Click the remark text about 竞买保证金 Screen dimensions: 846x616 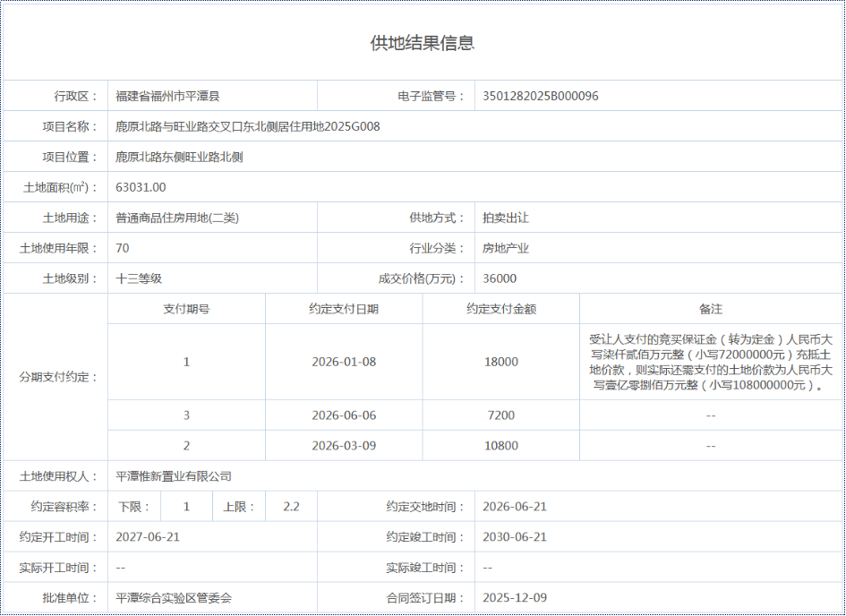[711, 362]
